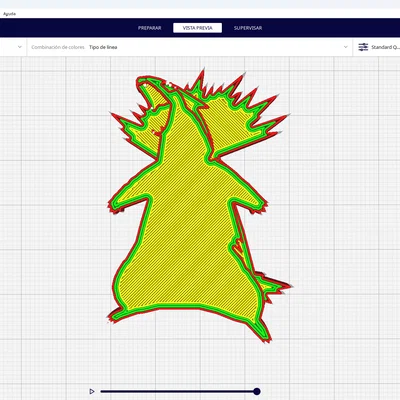400x400 pixels.
Task: Click the simulation path slider handle
Action: (x=256, y=391)
